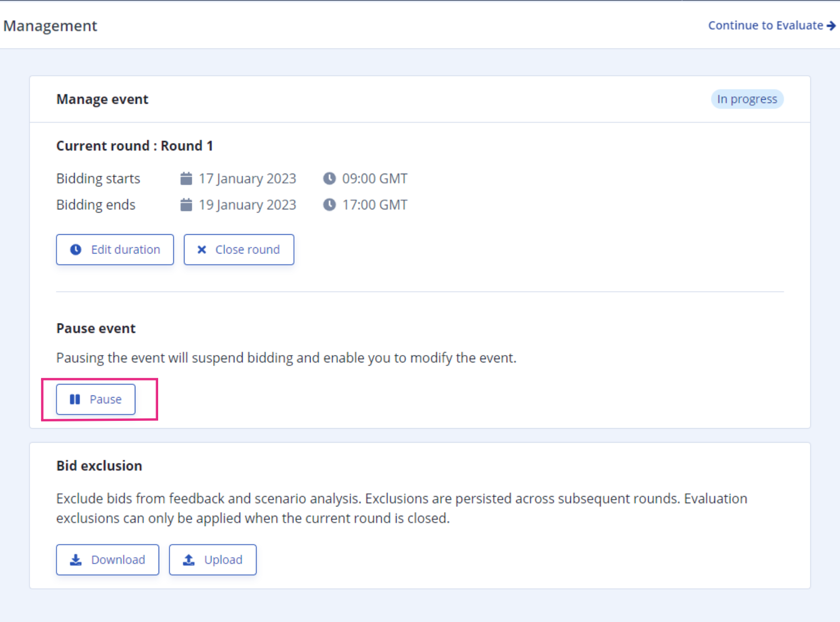Click the Bidding starts label

[98, 178]
